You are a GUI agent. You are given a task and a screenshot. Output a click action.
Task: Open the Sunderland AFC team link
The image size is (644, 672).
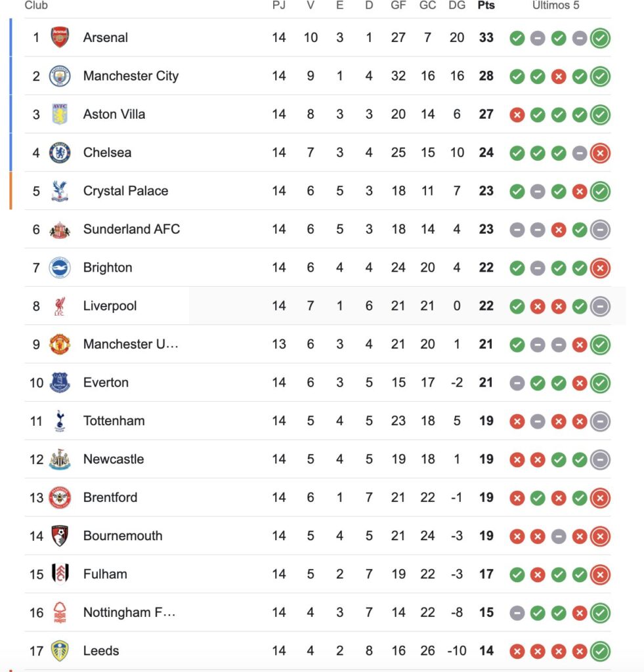coord(131,229)
